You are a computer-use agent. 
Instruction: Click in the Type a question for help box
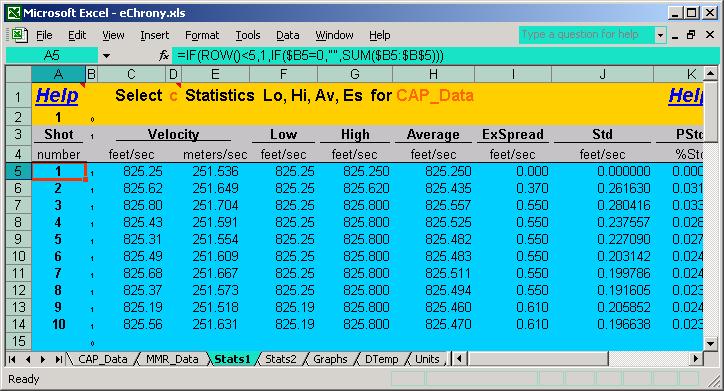(586, 35)
